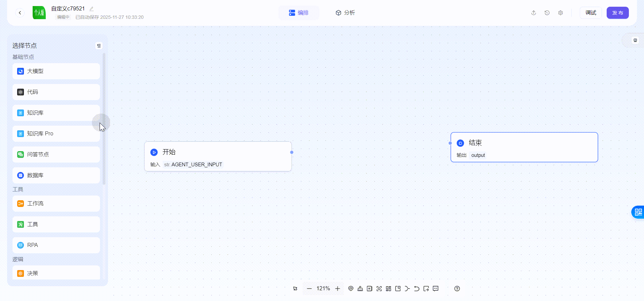Switch to the 分析 tab
Screen dimensions: 644x301
345,13
